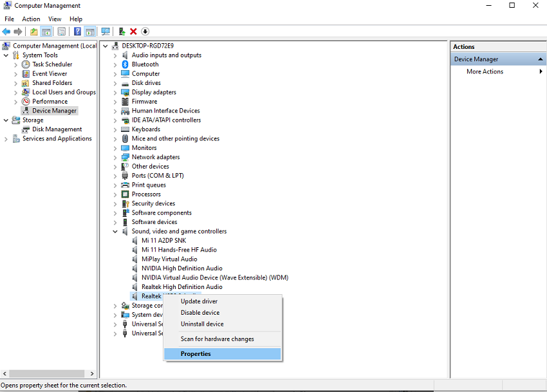Open More Actions in the Actions pane
This screenshot has width=547, height=392.
485,71
